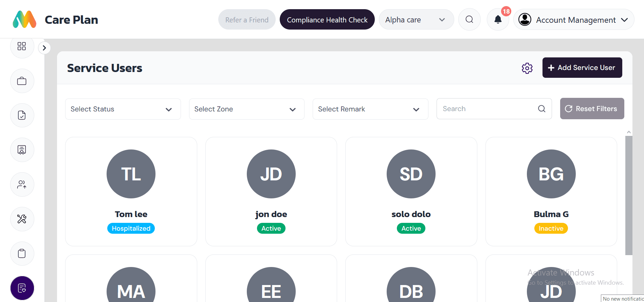
Task: Click the certificate icon in sidebar
Action: point(22,150)
